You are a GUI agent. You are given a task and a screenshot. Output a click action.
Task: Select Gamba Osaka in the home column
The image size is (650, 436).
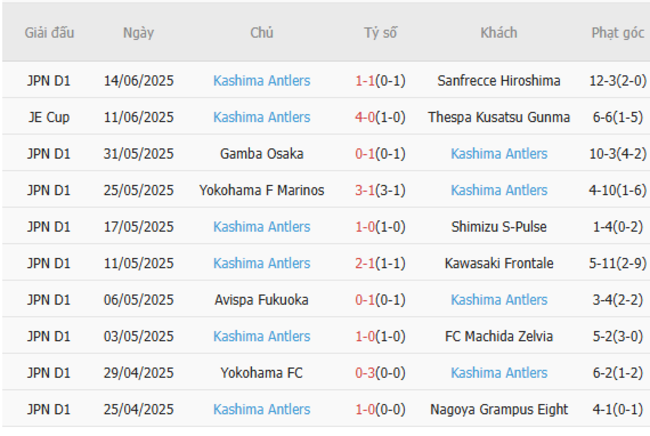[262, 154]
